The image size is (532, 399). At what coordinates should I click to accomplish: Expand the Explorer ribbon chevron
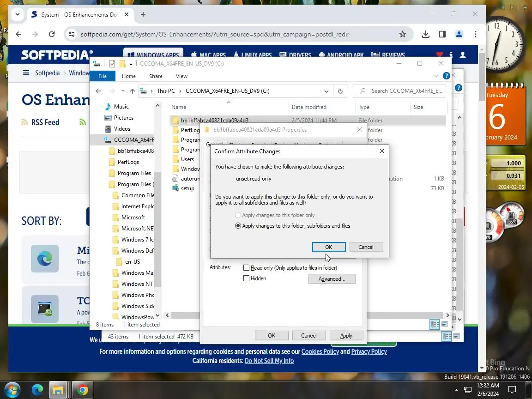436,76
